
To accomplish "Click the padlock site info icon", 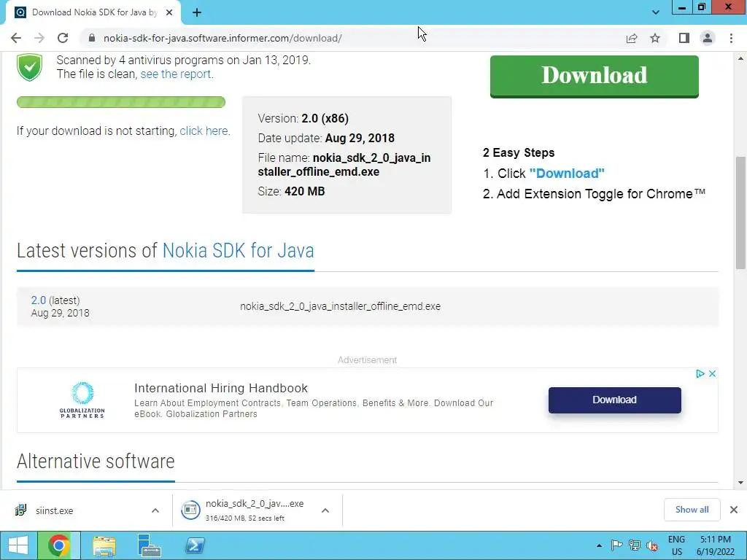I will (92, 38).
